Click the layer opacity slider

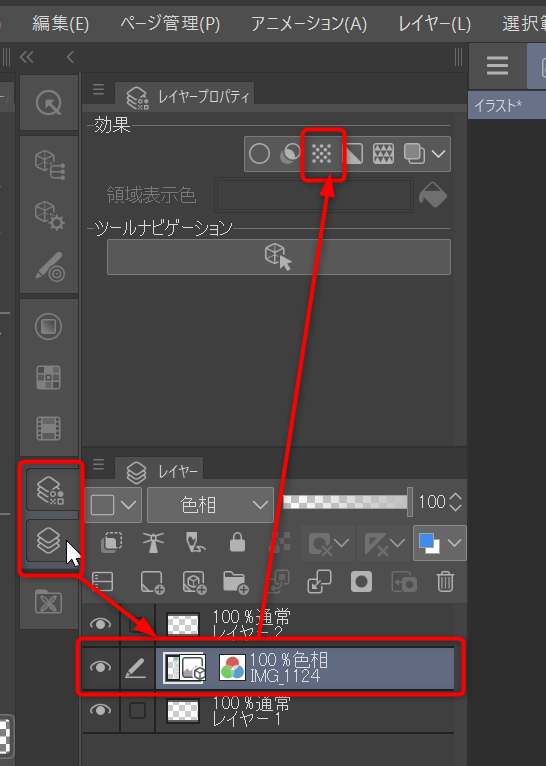[347, 502]
